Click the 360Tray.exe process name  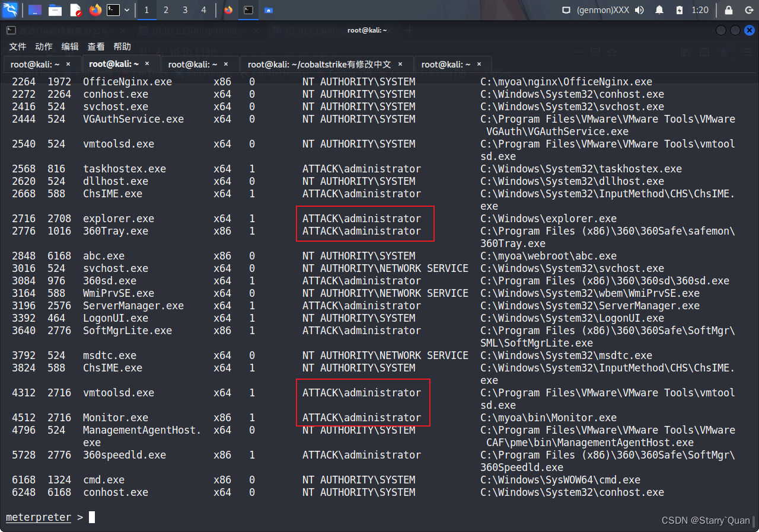click(x=116, y=231)
